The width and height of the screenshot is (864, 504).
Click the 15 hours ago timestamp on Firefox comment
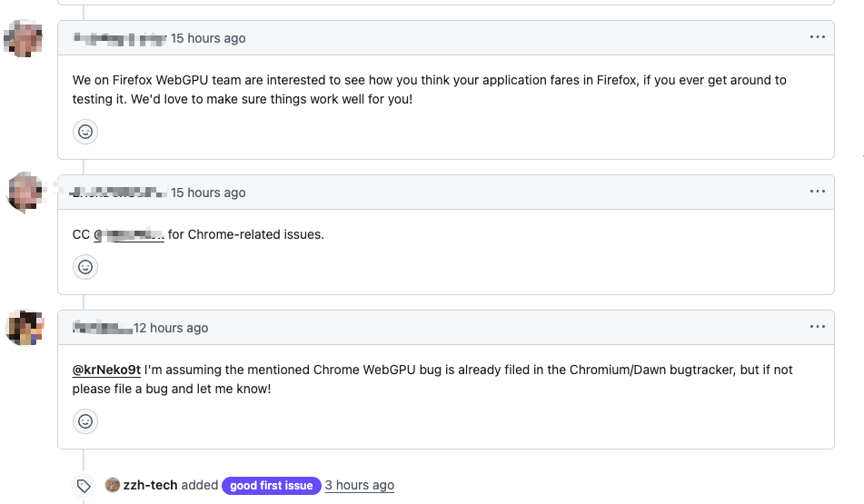pyautogui.click(x=208, y=38)
